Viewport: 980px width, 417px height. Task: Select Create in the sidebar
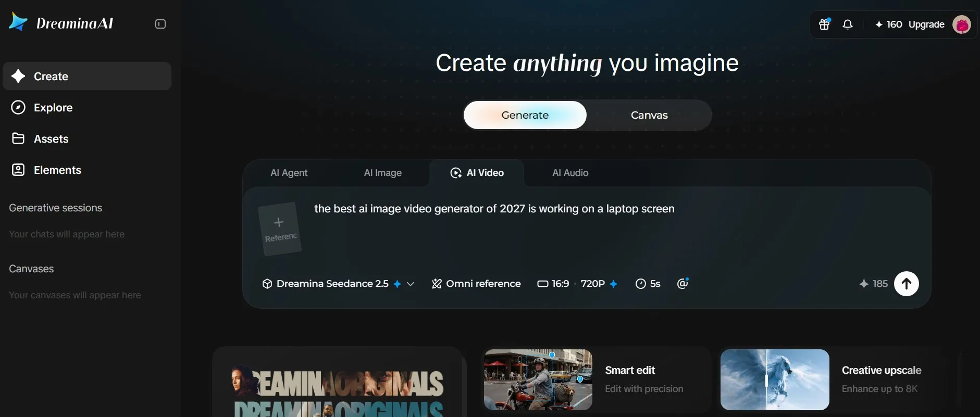click(87, 76)
